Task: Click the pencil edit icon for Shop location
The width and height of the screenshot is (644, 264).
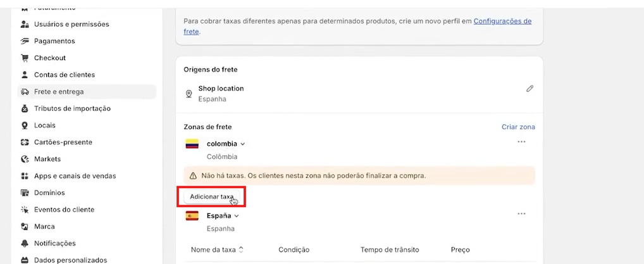Action: click(530, 89)
